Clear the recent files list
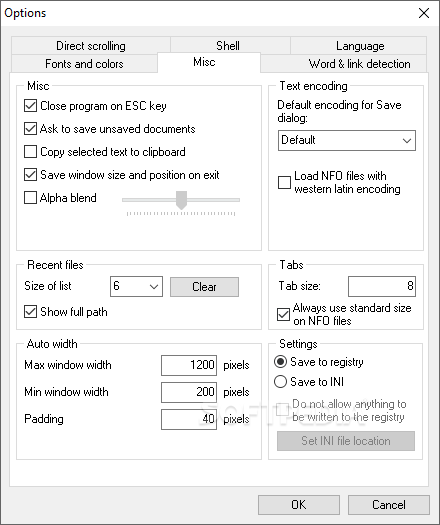The image size is (440, 525). click(204, 287)
